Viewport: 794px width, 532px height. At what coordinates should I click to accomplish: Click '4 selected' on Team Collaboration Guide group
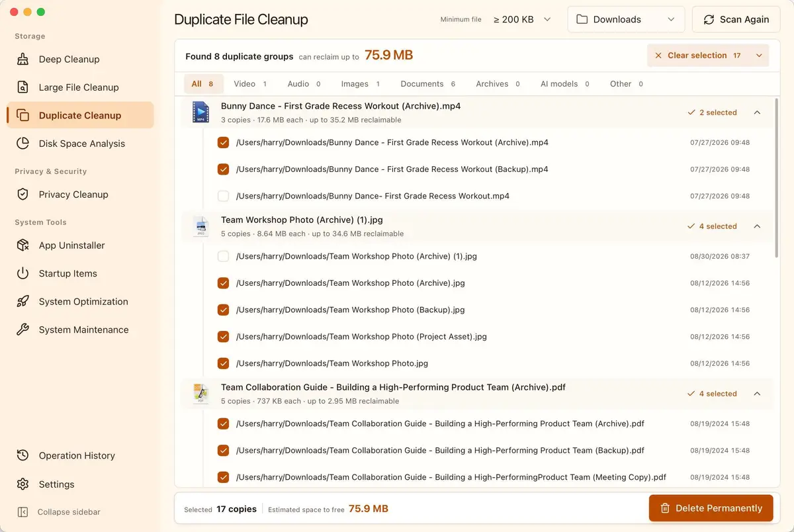(712, 394)
